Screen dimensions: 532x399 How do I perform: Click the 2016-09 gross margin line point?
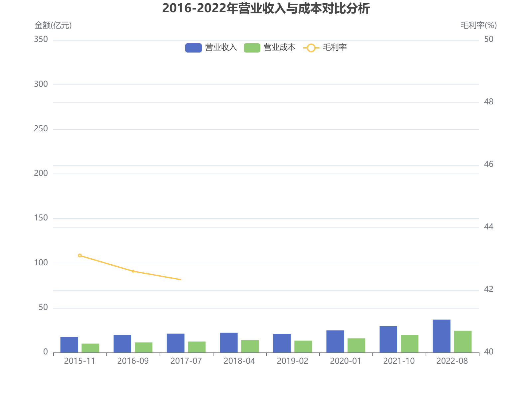tap(133, 271)
